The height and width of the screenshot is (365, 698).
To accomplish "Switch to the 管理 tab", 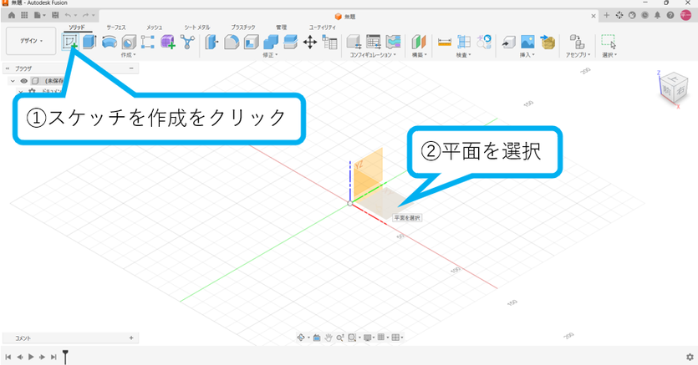I will click(x=281, y=27).
